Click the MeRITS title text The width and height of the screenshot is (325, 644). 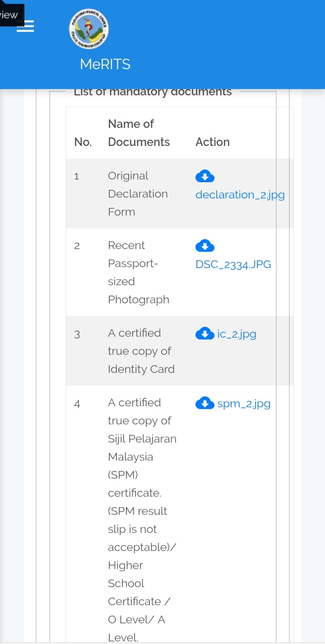coord(105,64)
